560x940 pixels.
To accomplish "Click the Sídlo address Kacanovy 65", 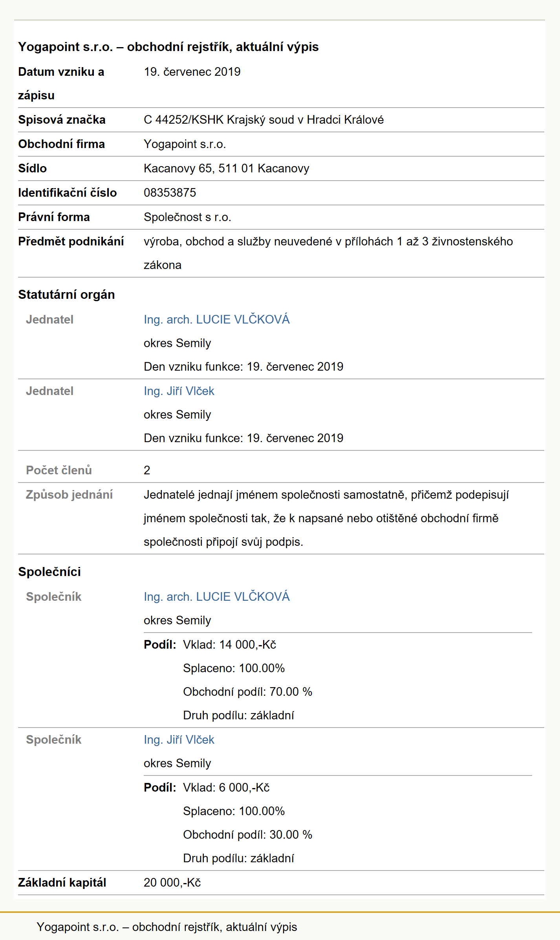I will point(226,168).
